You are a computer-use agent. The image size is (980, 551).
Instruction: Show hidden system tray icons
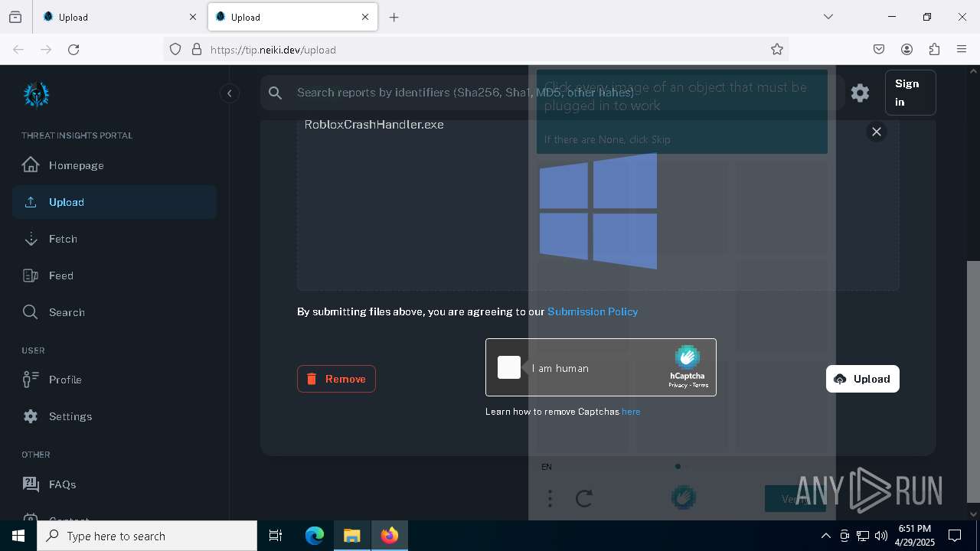[825, 536]
